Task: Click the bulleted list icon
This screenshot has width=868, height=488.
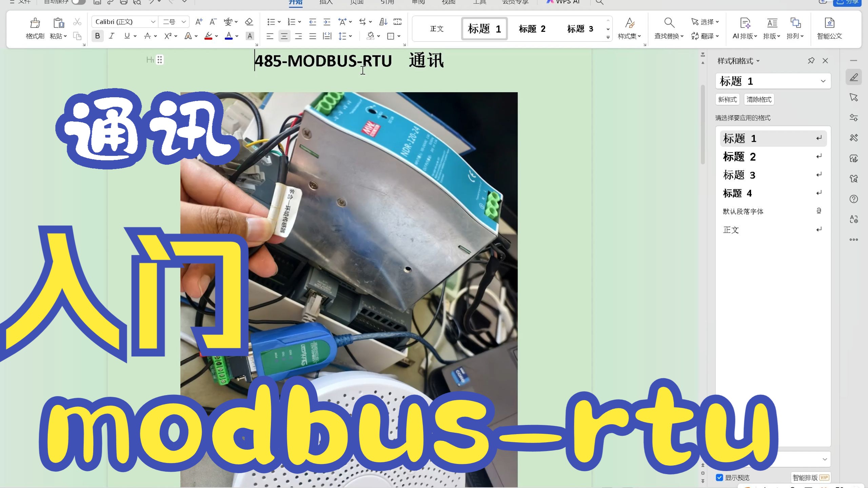Action: [271, 22]
